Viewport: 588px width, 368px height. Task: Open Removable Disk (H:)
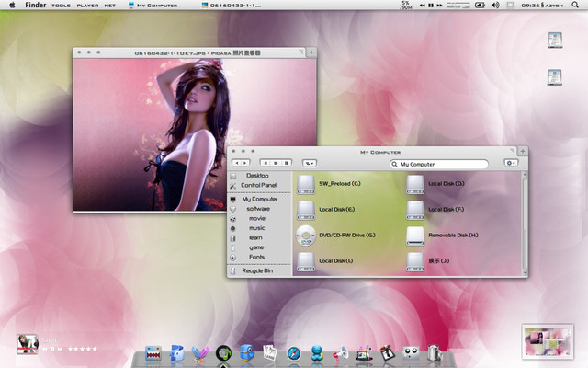click(415, 236)
